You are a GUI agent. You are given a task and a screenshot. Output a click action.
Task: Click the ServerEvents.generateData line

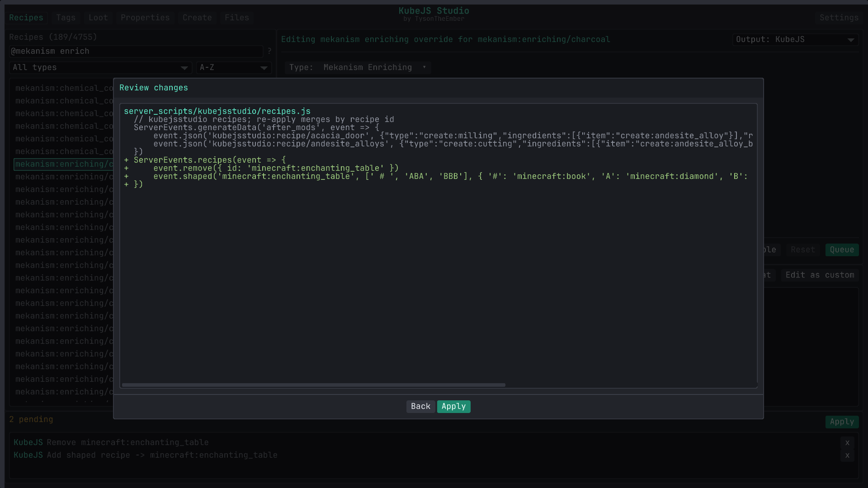pyautogui.click(x=256, y=127)
